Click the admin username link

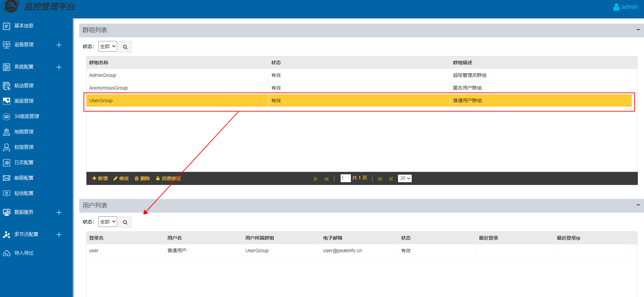(x=630, y=7)
